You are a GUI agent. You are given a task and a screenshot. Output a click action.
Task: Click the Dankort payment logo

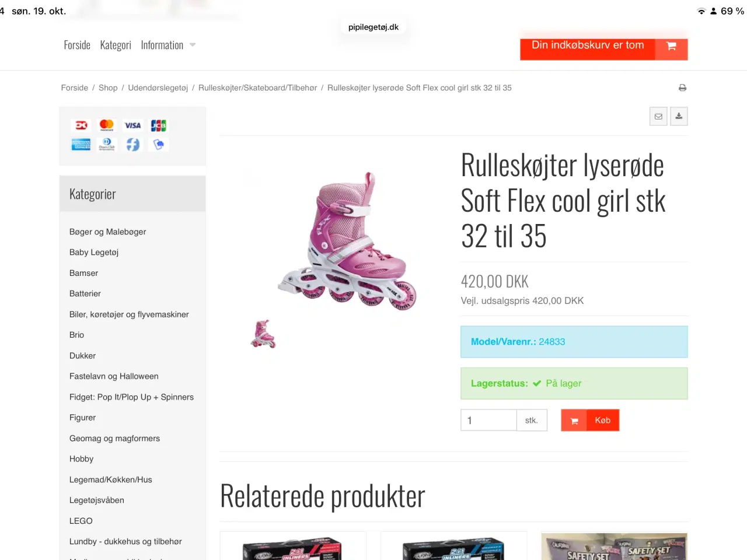81,125
